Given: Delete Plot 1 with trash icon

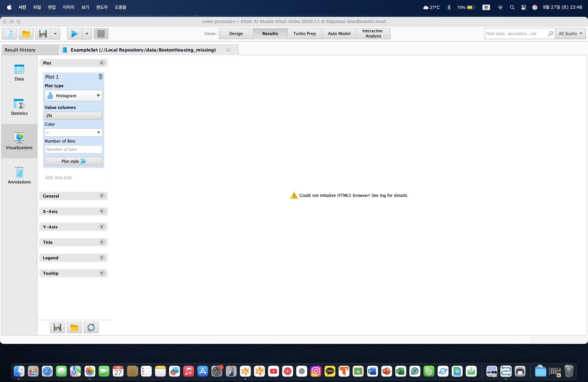Looking at the screenshot, I should tap(100, 77).
